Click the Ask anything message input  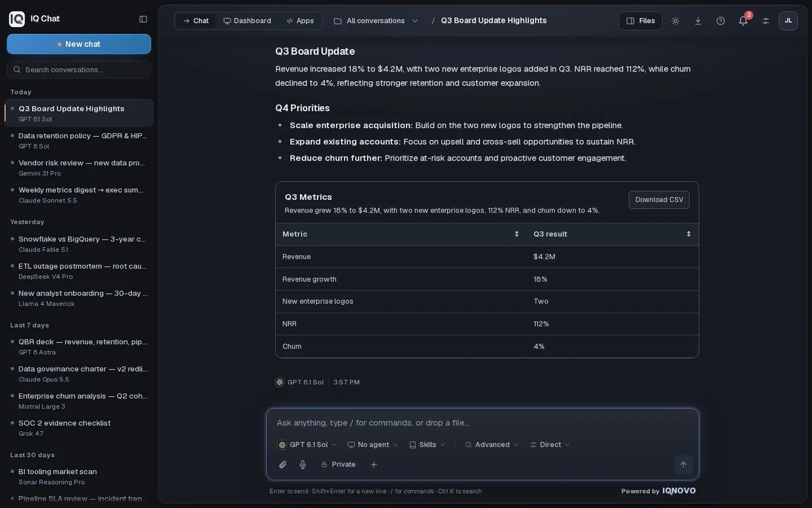coord(482,423)
